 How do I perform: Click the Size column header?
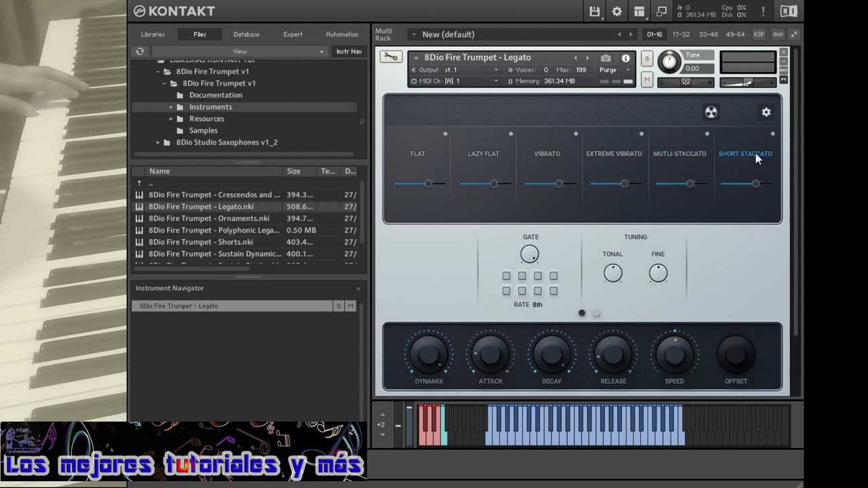pos(294,171)
